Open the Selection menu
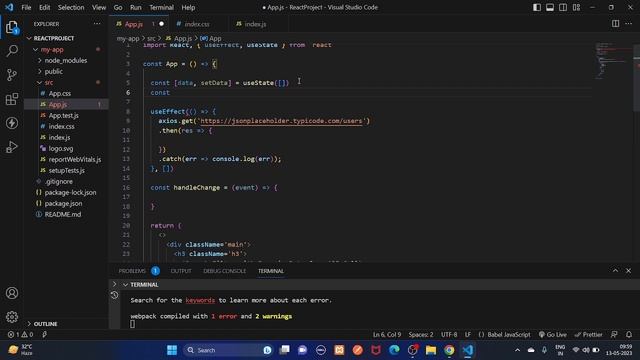 pyautogui.click(x=71, y=7)
